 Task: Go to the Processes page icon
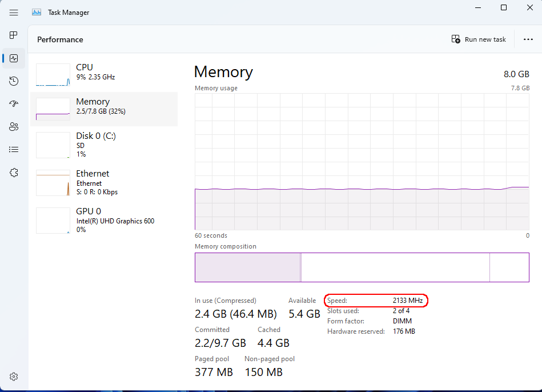[14, 35]
